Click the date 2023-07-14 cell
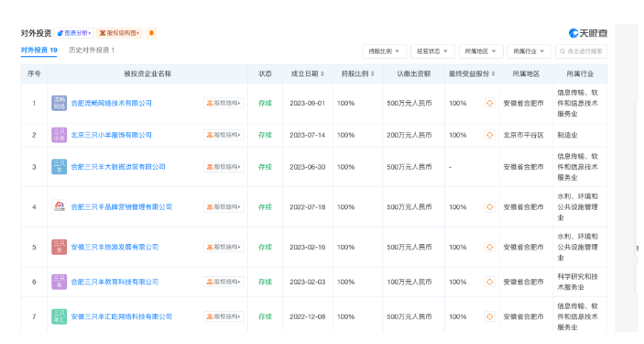Image resolution: width=644 pixels, height=344 pixels. [307, 135]
